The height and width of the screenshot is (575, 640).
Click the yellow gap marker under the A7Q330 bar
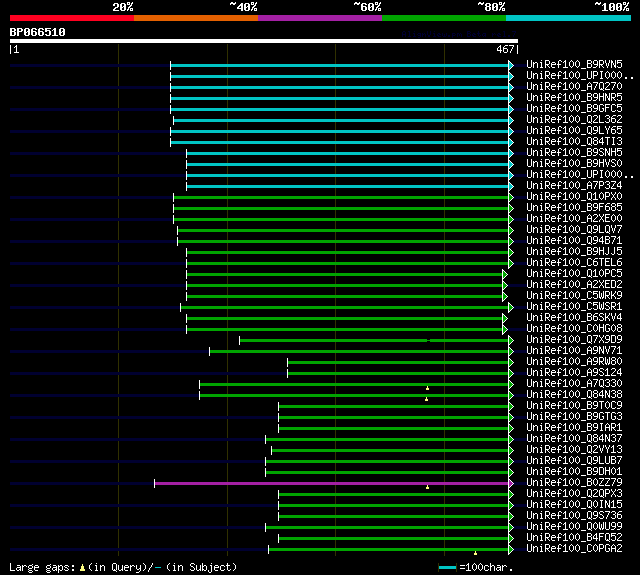pos(427,388)
